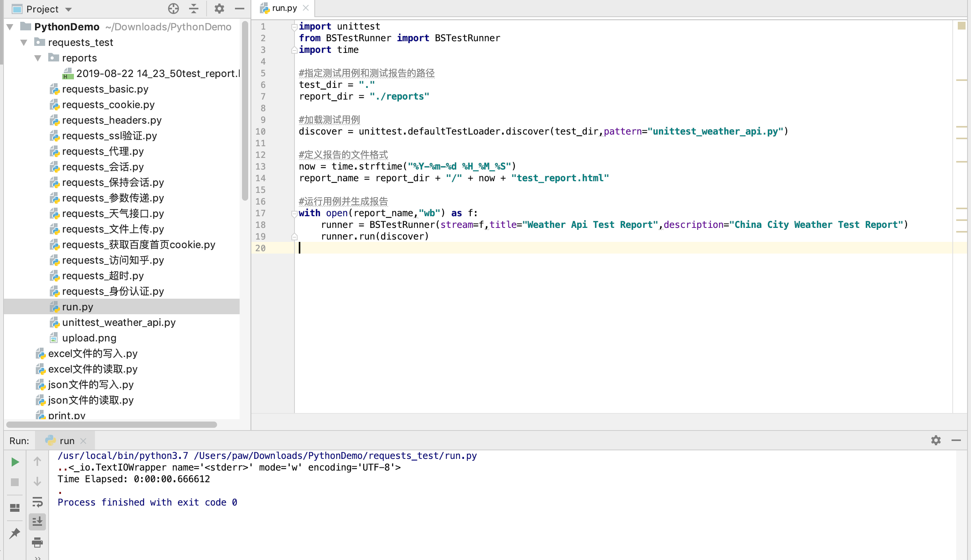Toggle scroll to end of output

[x=37, y=521]
